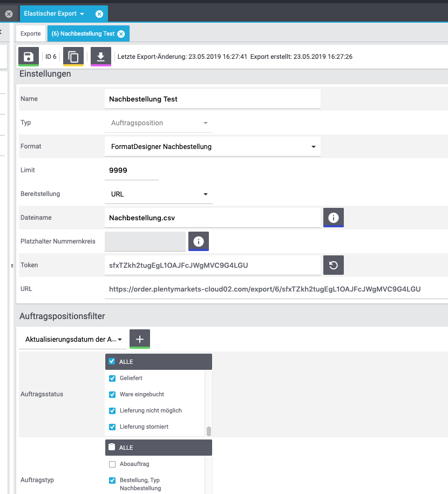Click info icon next to Dateiname field

tap(333, 218)
